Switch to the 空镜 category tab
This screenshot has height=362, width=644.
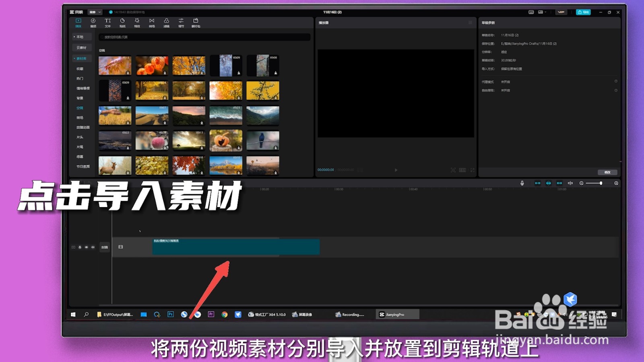80,108
